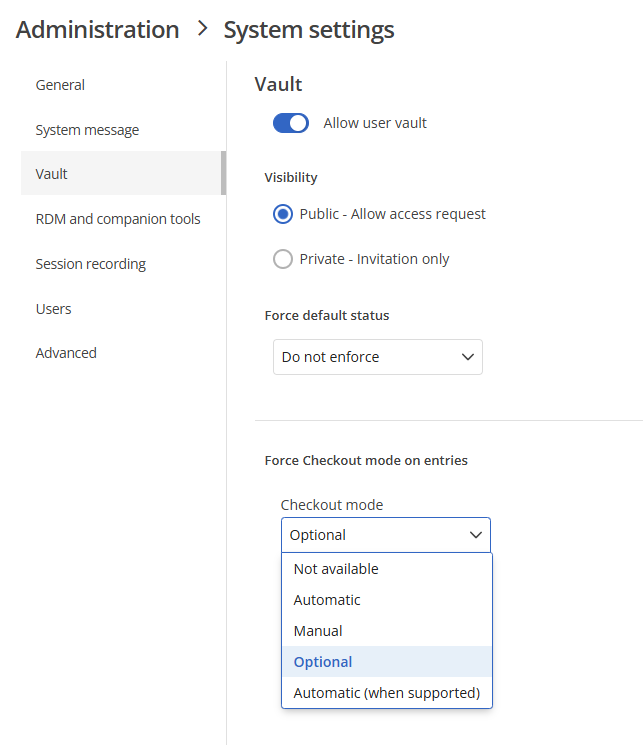Select Public - Allow access request radio
Screen dimensions: 643x745
(x=283, y=214)
